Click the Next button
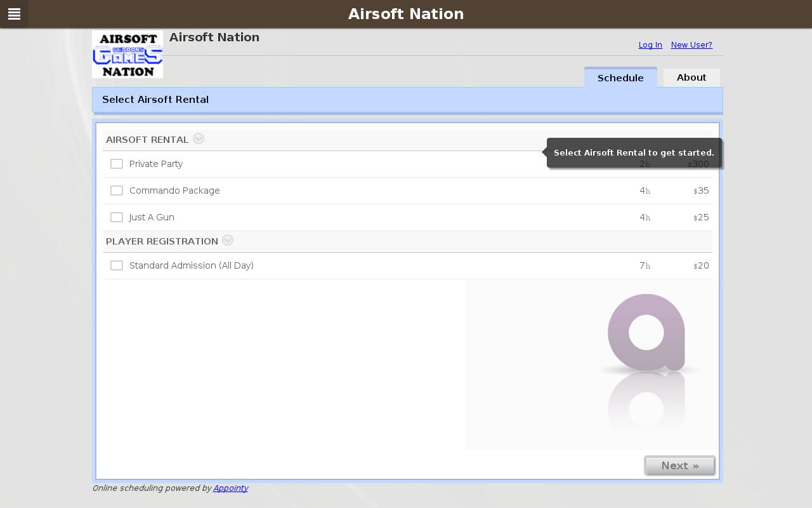 point(679,465)
